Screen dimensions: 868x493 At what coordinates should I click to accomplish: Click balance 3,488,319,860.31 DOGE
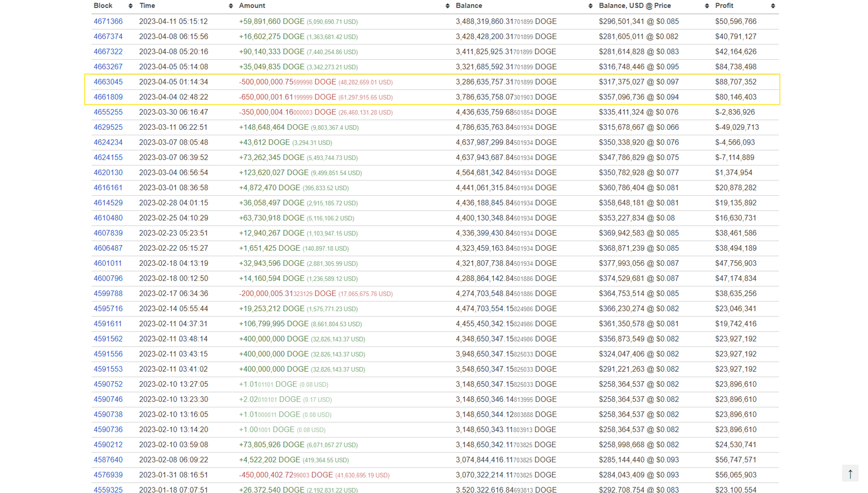pyautogui.click(x=506, y=21)
